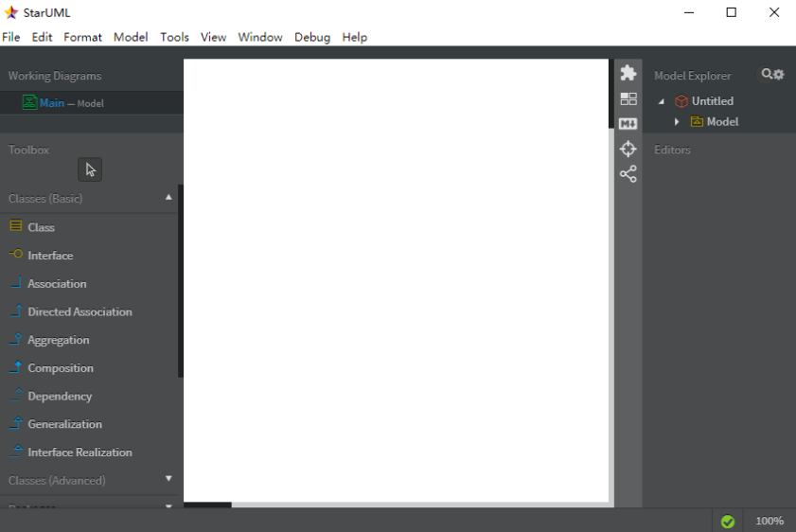Image resolution: width=796 pixels, height=532 pixels.
Task: Select the Main diagram label
Action: 52,103
